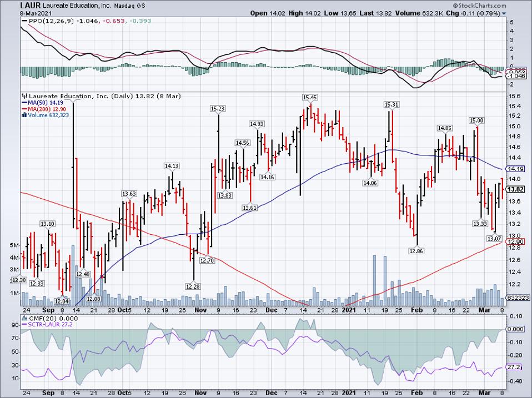
Task: Click the 27.2 SCTR axis tag
Action: pos(514,367)
